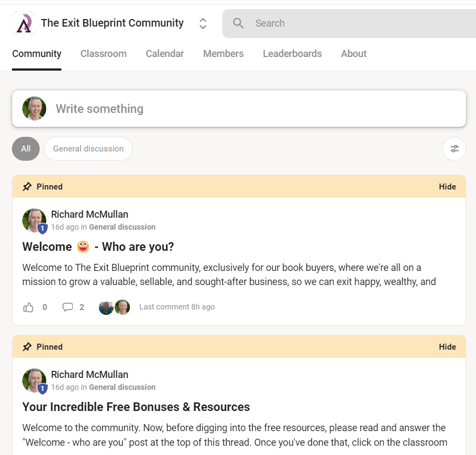The width and height of the screenshot is (476, 455).
Task: Open the About tab
Action: tap(354, 54)
